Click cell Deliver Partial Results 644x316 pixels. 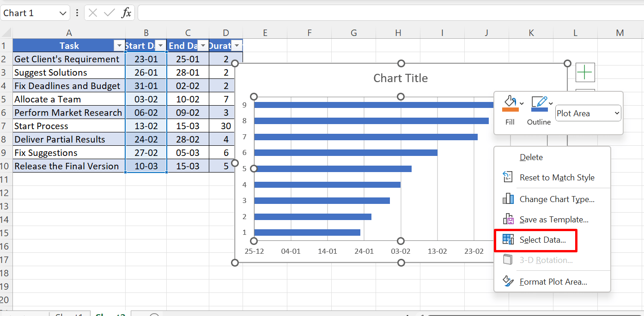pyautogui.click(x=69, y=139)
